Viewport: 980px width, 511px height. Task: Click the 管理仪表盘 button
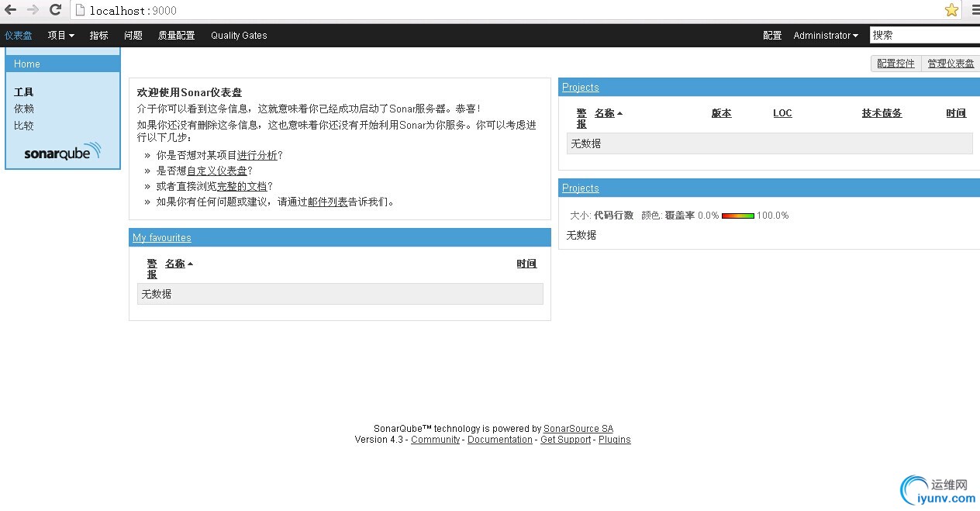951,64
